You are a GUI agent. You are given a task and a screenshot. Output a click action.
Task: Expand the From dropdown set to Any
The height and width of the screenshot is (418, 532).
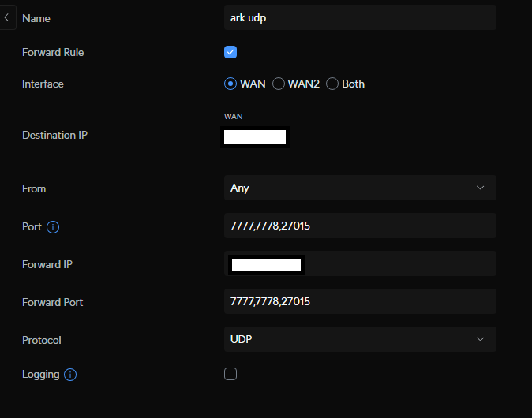tap(360, 188)
